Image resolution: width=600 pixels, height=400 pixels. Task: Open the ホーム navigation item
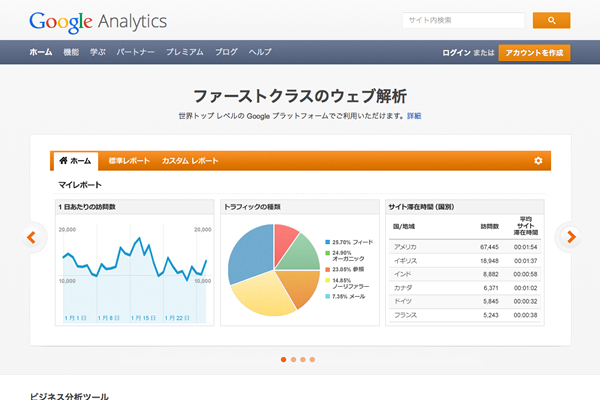point(41,52)
